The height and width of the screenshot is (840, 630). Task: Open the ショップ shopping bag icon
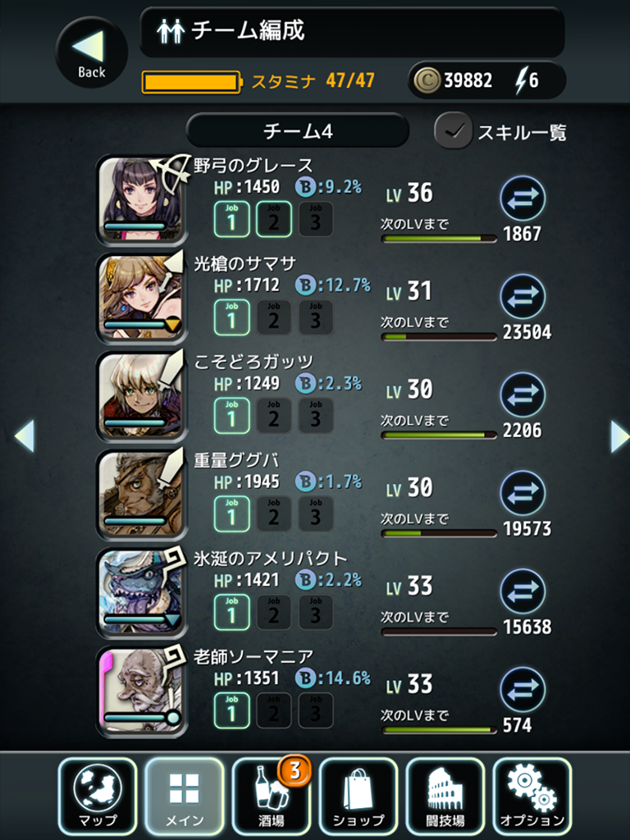click(358, 796)
